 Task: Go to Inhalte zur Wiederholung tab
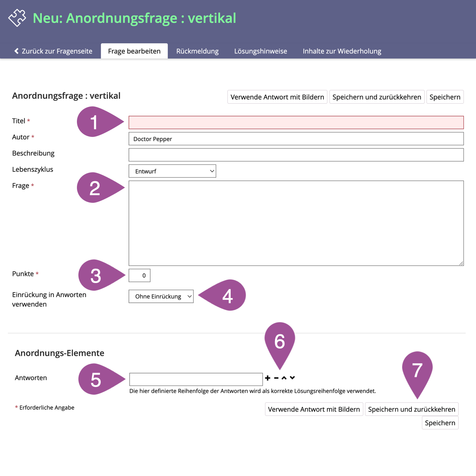(x=342, y=51)
